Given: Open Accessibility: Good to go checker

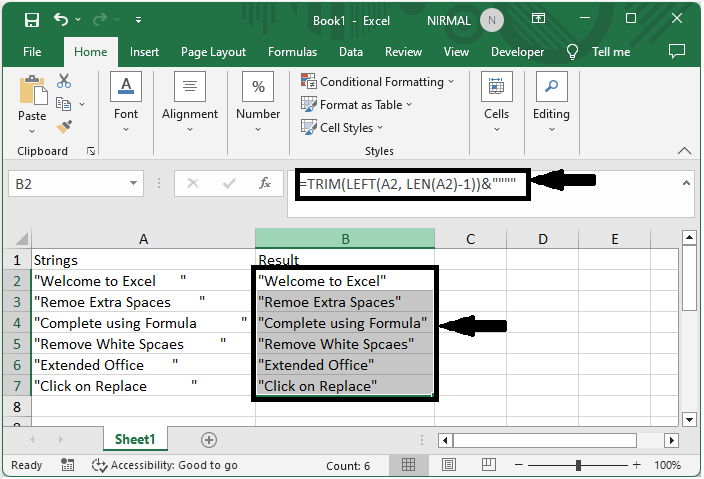Looking at the screenshot, I should [164, 465].
